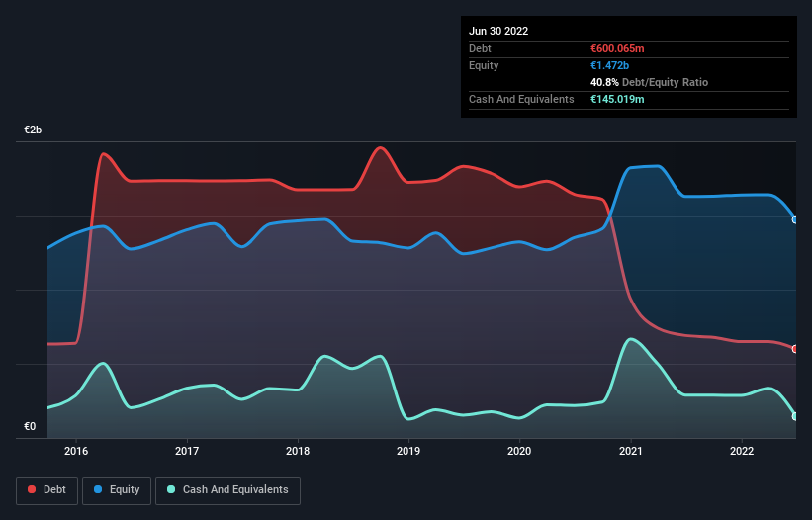Toggle Cash And Equivalents legend button

[x=227, y=490]
